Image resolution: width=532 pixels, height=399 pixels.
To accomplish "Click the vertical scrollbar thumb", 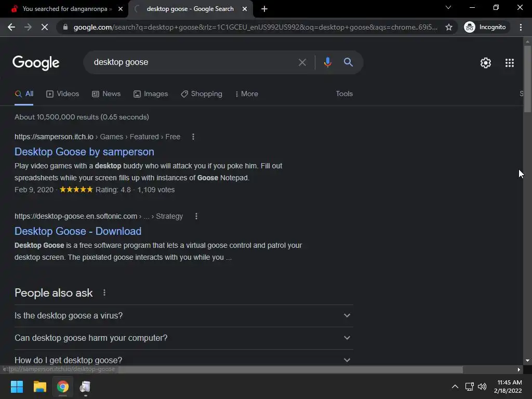I will [x=527, y=79].
